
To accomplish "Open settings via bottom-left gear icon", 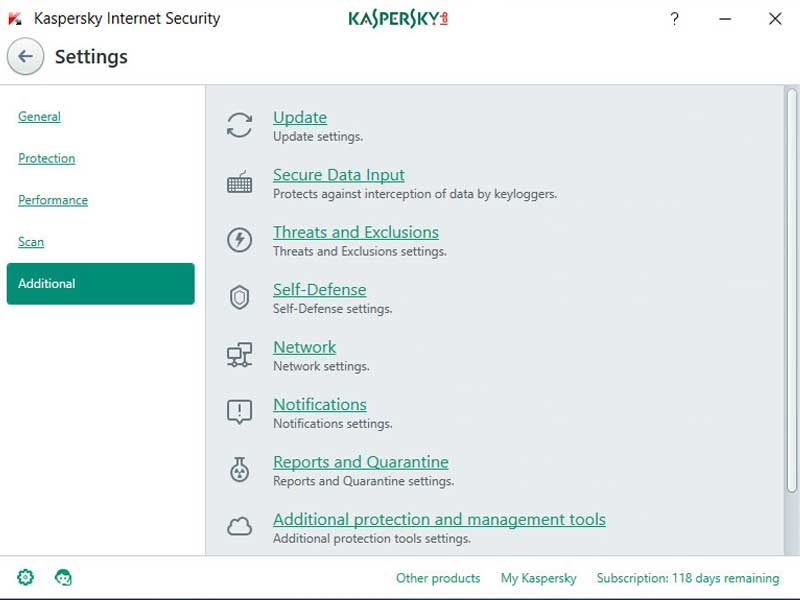I will [x=26, y=577].
